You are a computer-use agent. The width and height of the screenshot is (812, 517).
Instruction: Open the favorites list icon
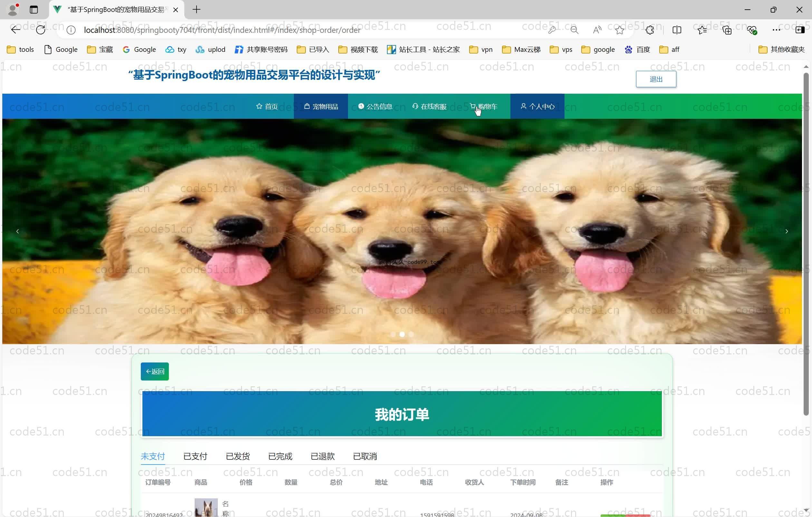pos(702,30)
